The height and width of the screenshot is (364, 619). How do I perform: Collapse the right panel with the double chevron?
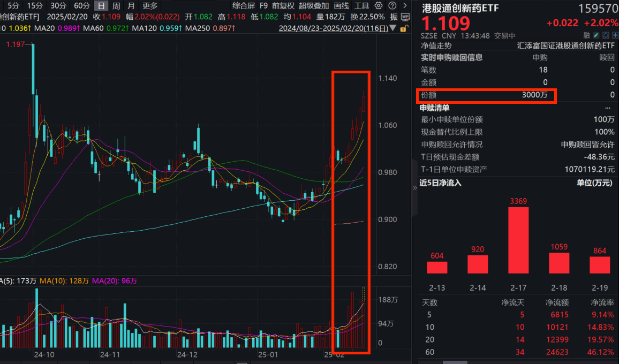coord(414,188)
